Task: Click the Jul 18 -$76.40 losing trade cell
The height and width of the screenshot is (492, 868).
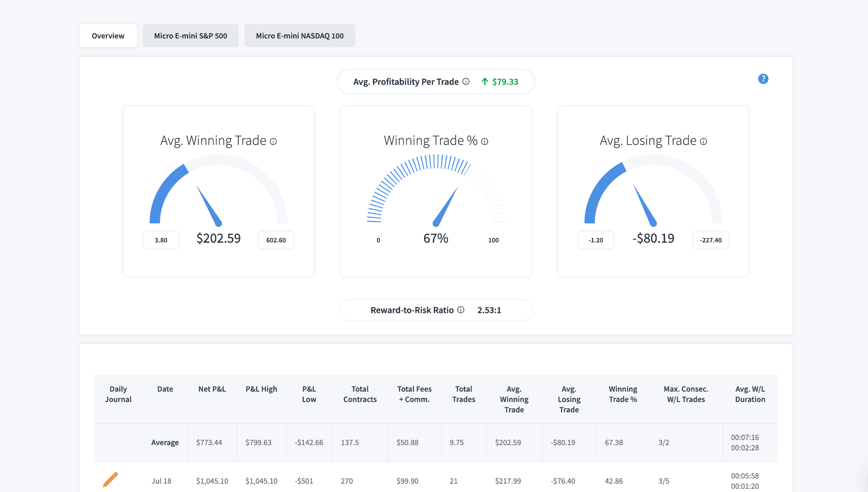Action: pos(563,481)
